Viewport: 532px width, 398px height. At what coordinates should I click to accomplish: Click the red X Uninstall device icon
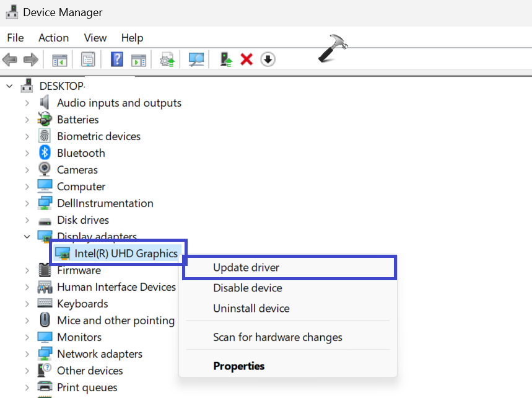coord(246,60)
